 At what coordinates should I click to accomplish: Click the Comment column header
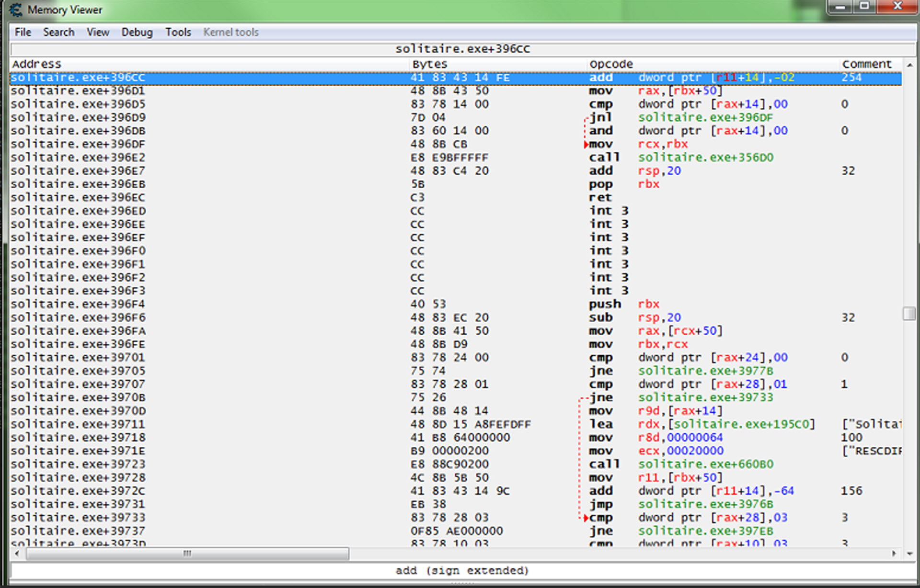coord(871,64)
